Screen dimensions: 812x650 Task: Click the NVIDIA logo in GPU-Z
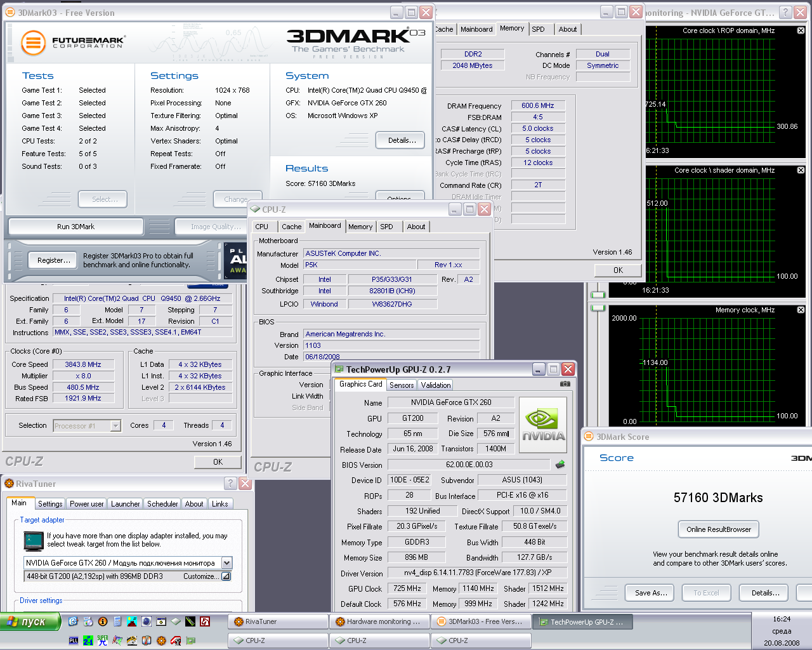click(543, 425)
